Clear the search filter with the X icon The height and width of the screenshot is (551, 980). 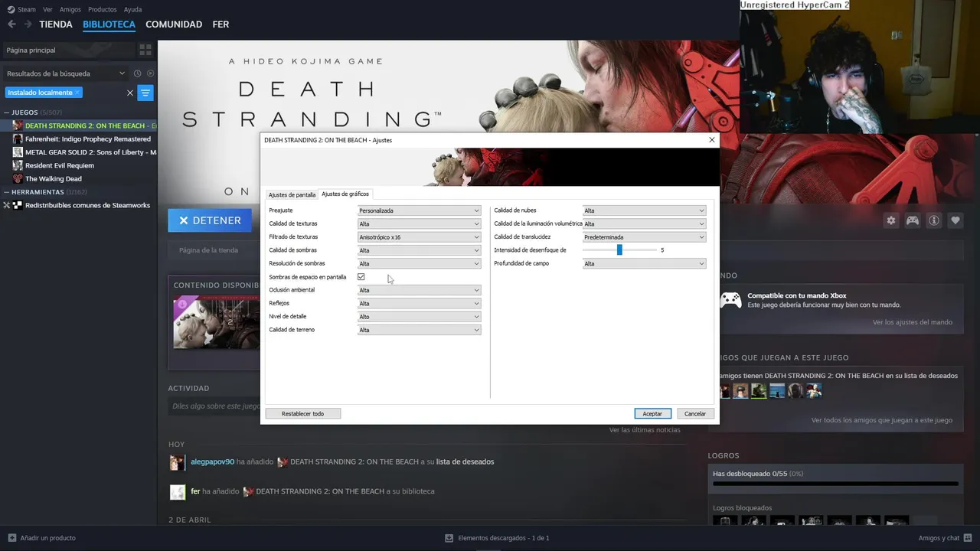click(129, 93)
